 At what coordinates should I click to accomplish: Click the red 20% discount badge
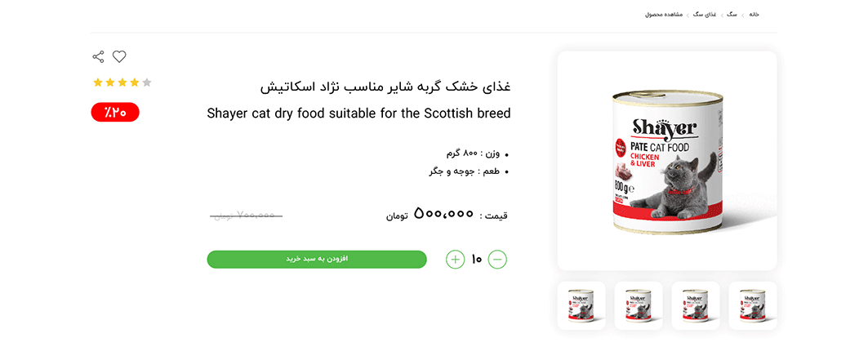(115, 113)
